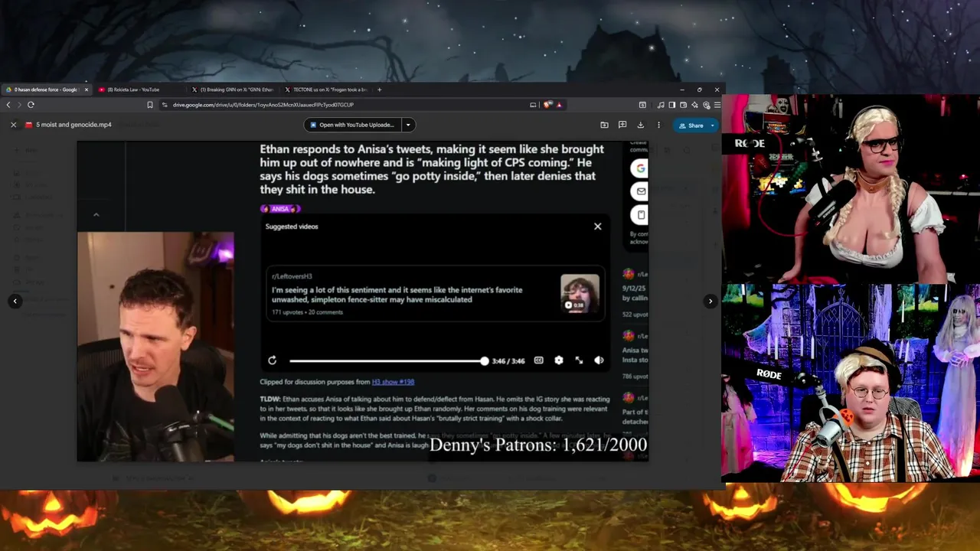Click the add shortcut to Drive icon

click(604, 125)
